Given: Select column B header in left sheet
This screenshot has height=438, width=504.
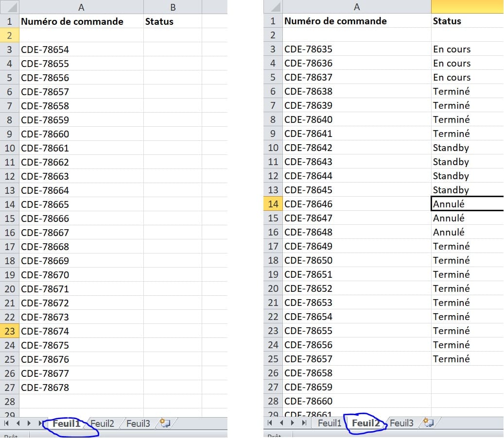Looking at the screenshot, I should click(x=173, y=7).
